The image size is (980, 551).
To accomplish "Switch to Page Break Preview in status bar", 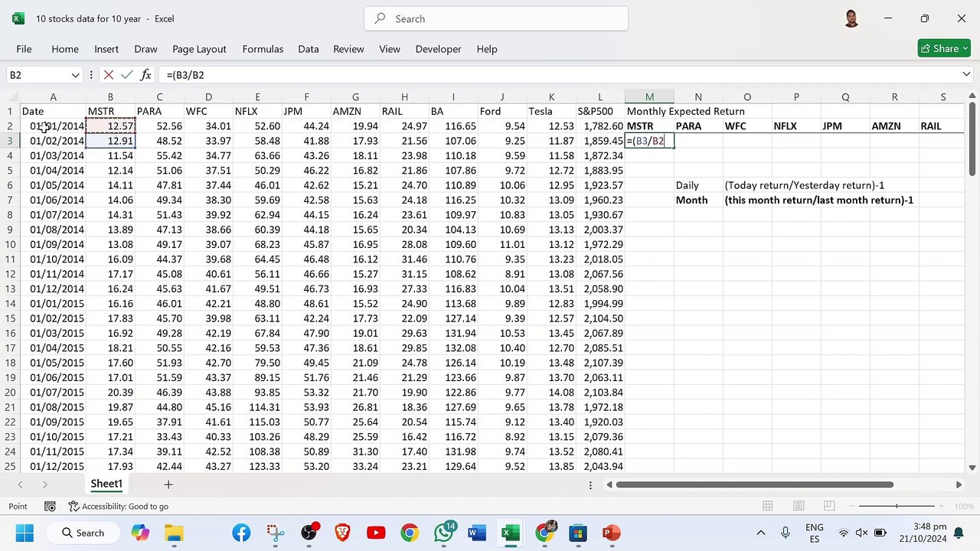I will (x=829, y=507).
